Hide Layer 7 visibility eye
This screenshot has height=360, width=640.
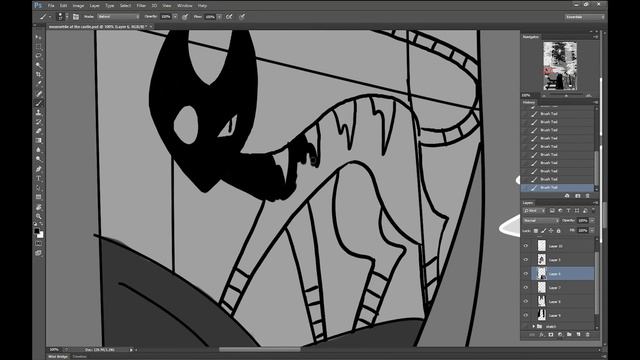tap(526, 287)
